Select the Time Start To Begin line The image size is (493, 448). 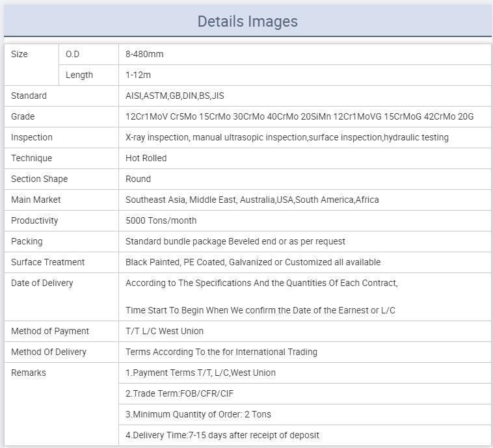260,310
